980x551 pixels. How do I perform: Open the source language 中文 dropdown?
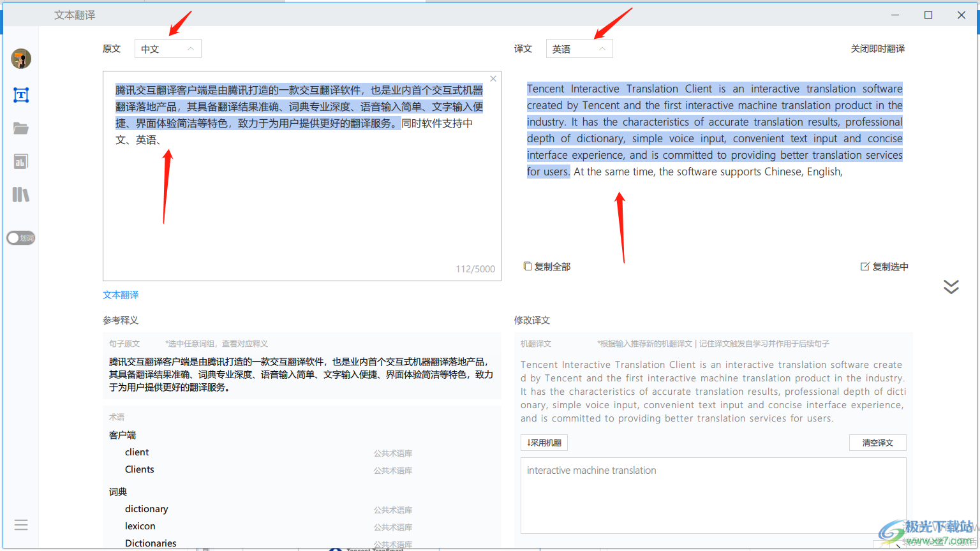(x=168, y=48)
